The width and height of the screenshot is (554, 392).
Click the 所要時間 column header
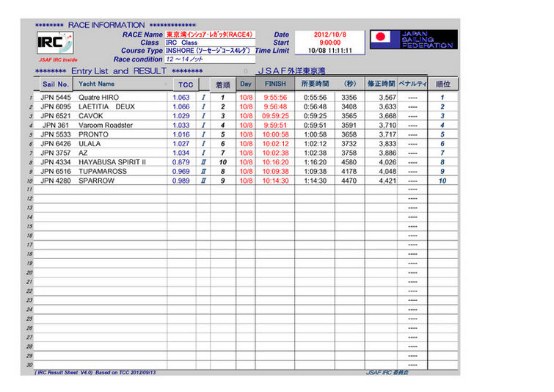pos(315,84)
